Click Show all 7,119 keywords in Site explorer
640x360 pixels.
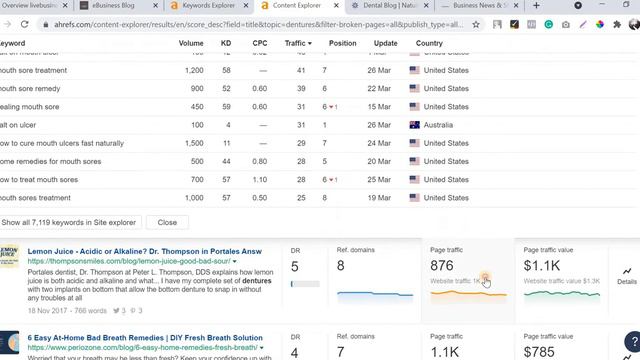click(69, 222)
